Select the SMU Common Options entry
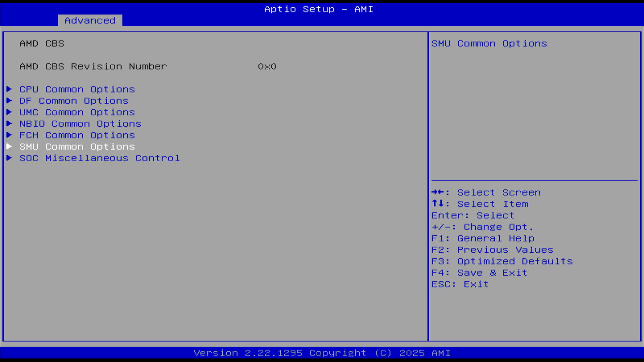Viewport: 644px width, 362px height. [77, 147]
